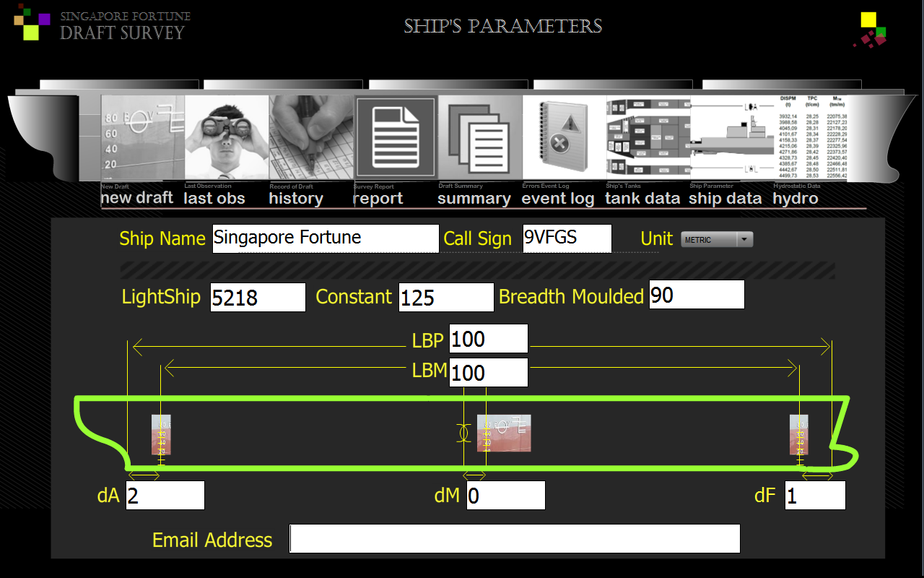
Task: Select the report document icon
Action: (x=396, y=137)
